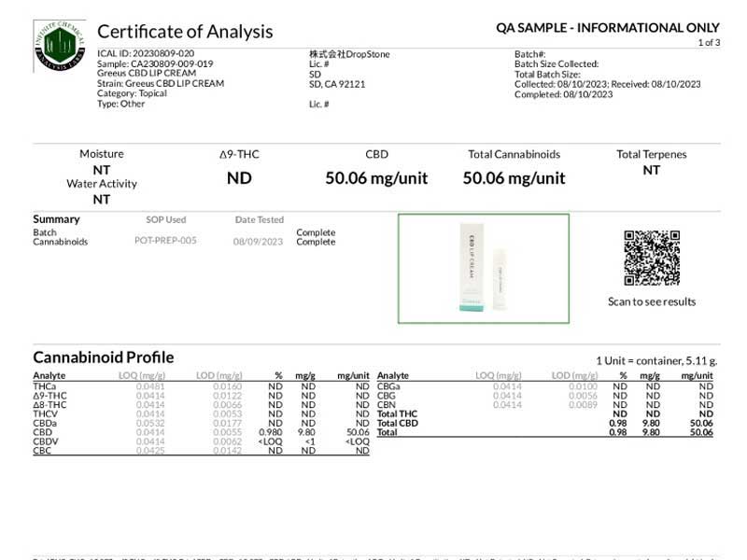Viewport: 747px width, 560px height.
Task: Click the 'Scan to see results' caption
Action: point(651,301)
